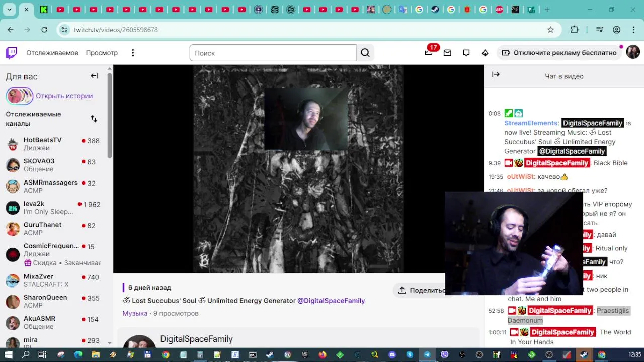Screen dimensions: 644x362
Task: Jump to 9:39 chat timestamp
Action: tap(495, 163)
